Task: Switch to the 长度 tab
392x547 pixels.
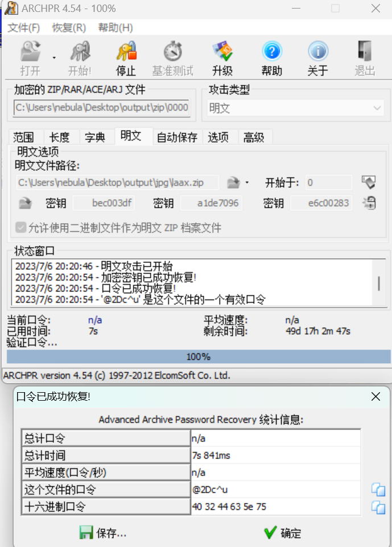Action: click(59, 137)
